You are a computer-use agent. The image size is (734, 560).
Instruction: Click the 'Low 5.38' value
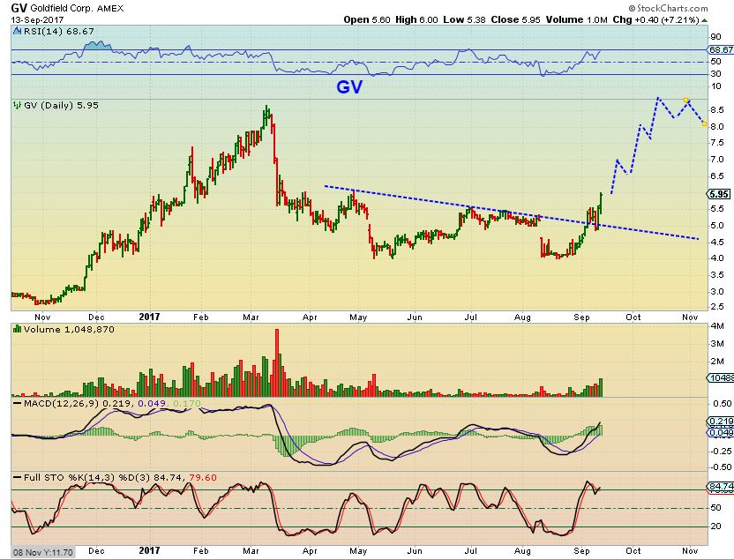(464, 19)
